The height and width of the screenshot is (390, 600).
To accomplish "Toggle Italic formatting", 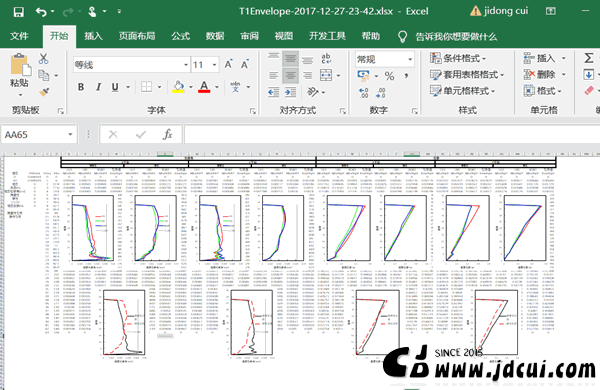I will pos(98,87).
